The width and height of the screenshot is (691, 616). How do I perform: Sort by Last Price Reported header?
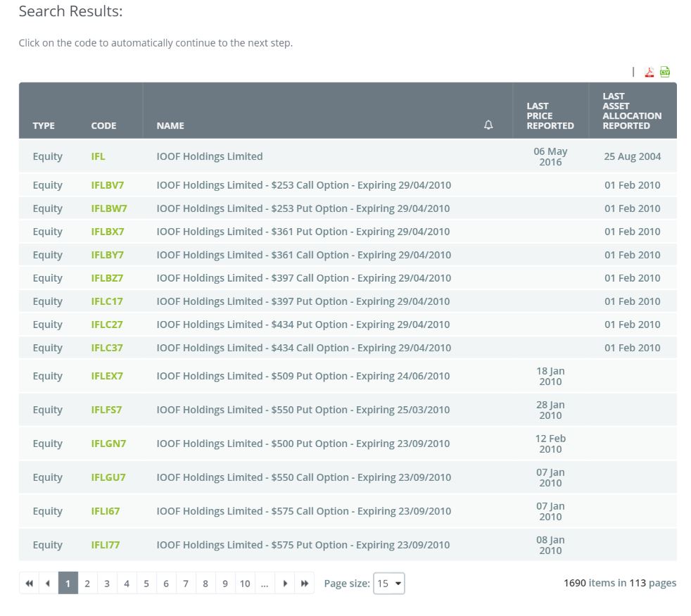tap(550, 116)
